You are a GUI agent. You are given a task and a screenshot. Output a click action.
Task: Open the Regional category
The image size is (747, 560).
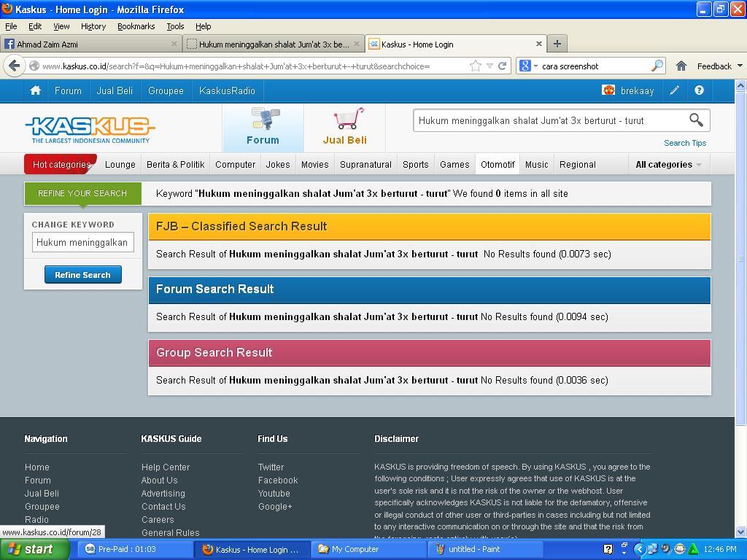click(x=578, y=165)
